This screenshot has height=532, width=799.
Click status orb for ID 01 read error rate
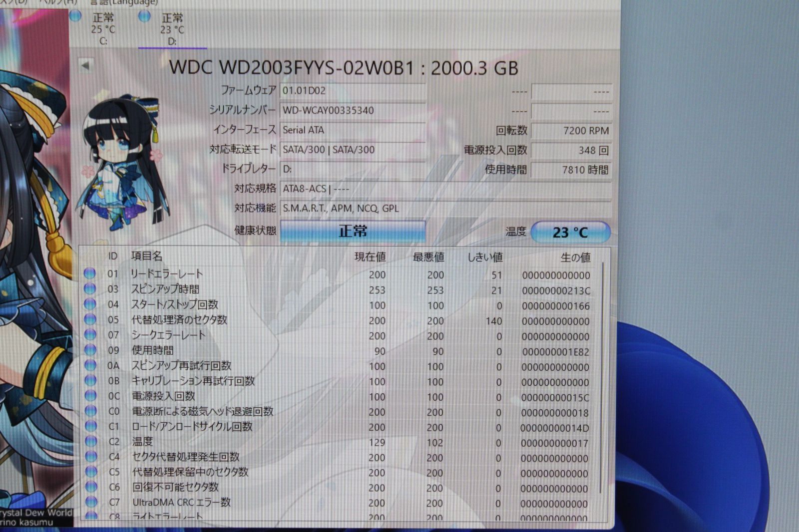point(90,273)
